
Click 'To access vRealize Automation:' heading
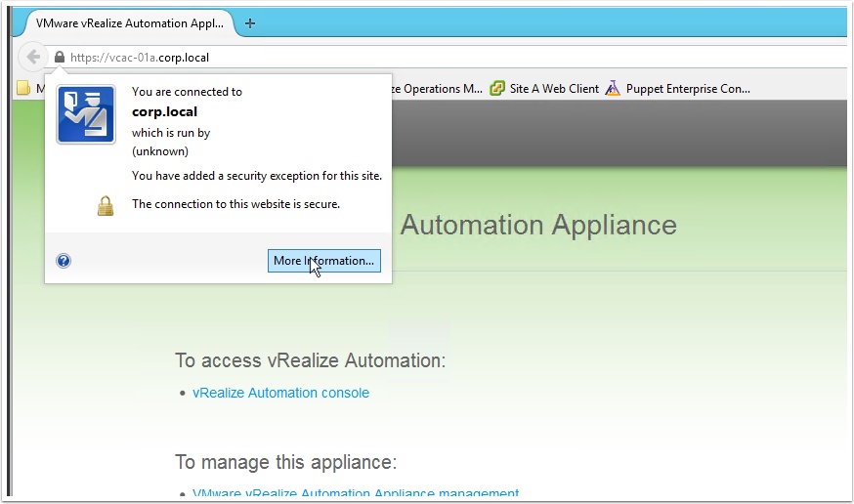(311, 360)
